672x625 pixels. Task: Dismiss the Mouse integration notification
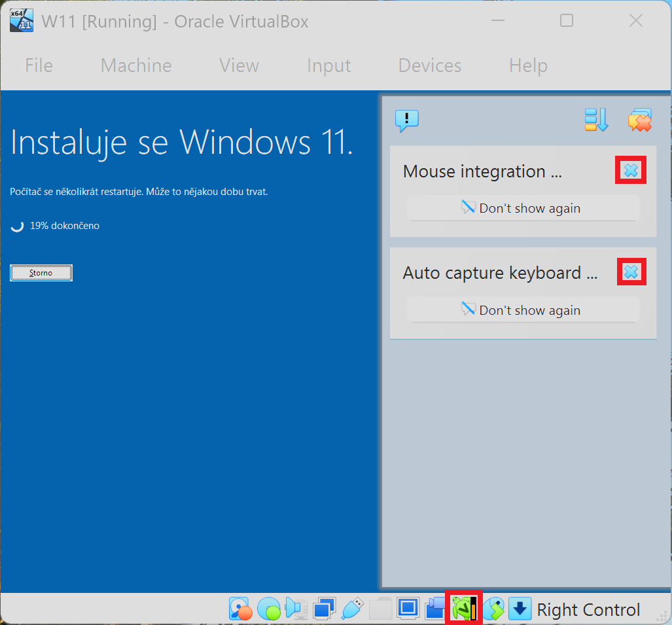tap(630, 170)
